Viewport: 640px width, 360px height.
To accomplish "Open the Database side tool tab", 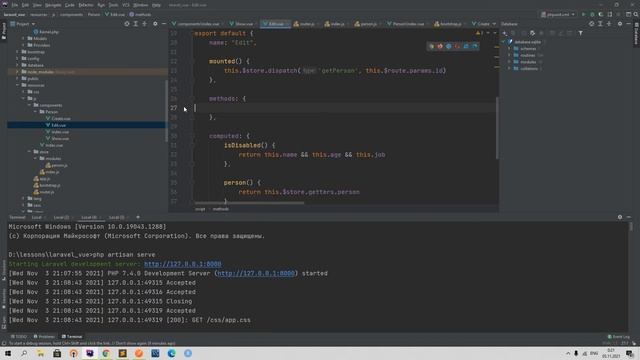I will click(x=636, y=33).
